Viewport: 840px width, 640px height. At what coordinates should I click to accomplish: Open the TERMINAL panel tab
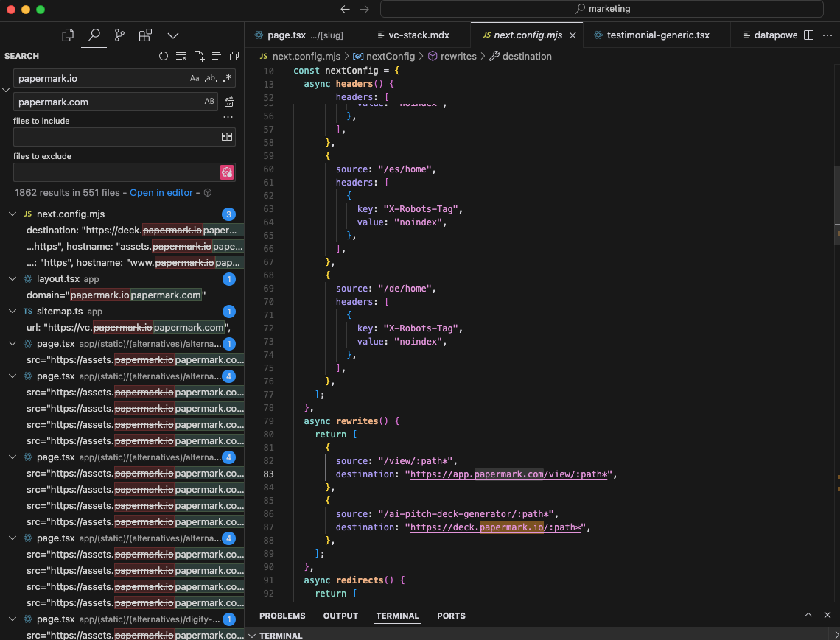(397, 616)
